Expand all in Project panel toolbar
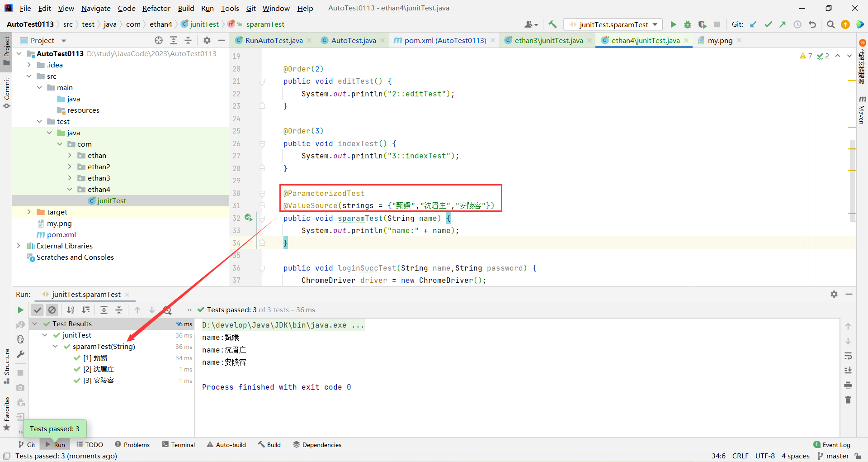 click(x=173, y=40)
